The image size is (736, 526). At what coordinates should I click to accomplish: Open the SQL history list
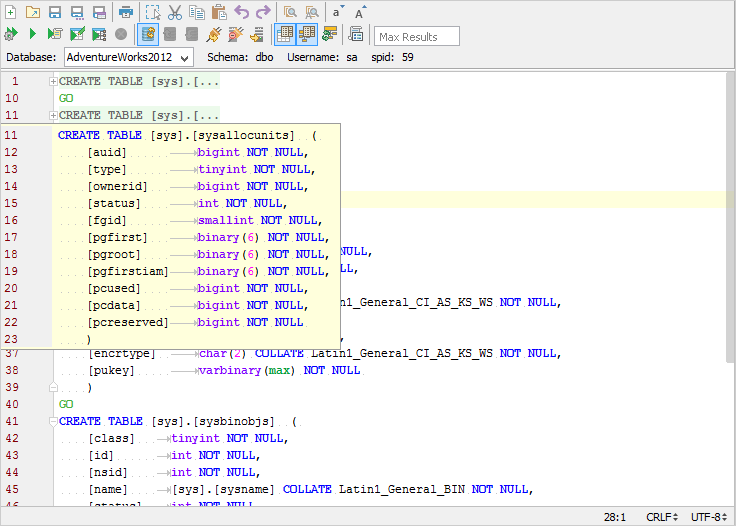coord(356,34)
